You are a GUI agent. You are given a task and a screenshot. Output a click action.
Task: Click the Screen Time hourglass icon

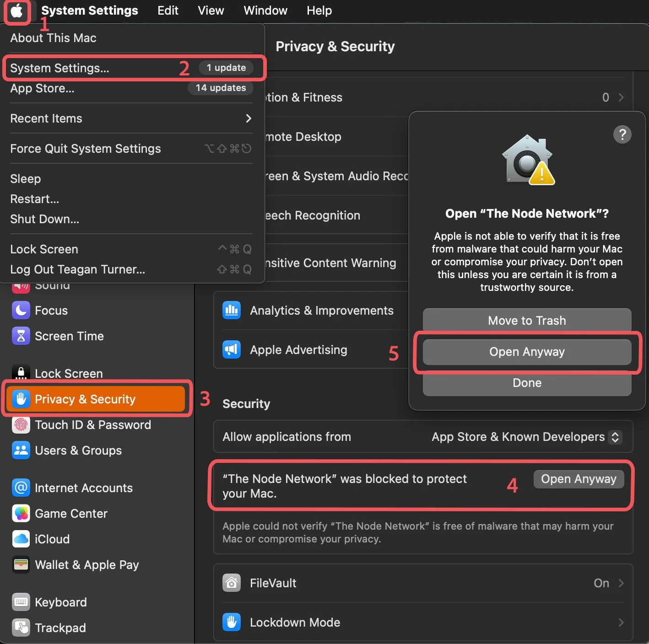point(21,336)
